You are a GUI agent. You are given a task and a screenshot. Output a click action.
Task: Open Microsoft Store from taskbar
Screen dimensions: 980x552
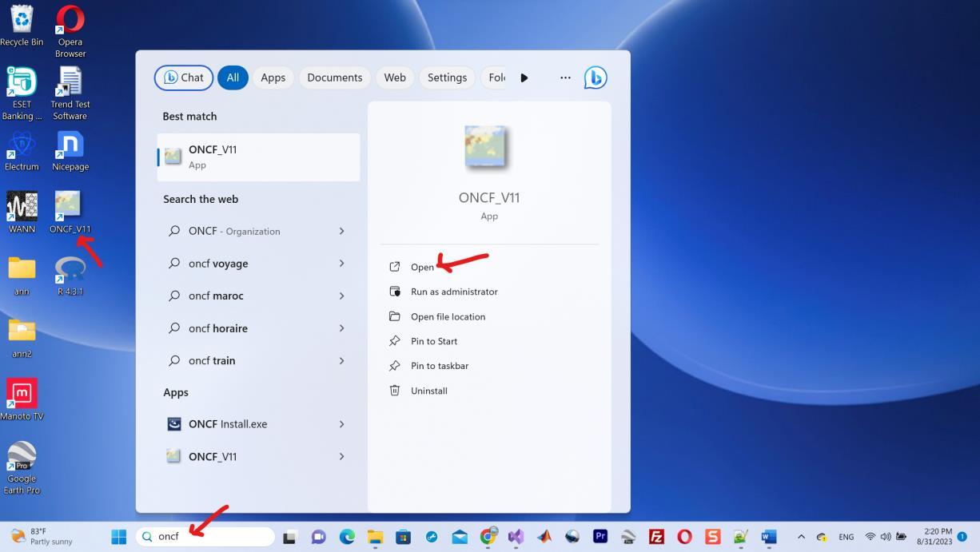pyautogui.click(x=404, y=536)
